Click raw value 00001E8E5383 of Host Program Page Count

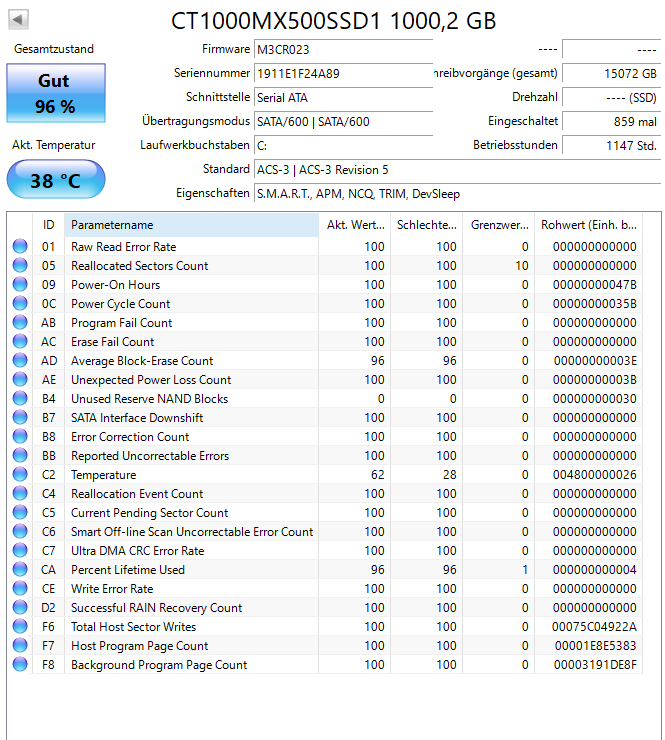596,646
